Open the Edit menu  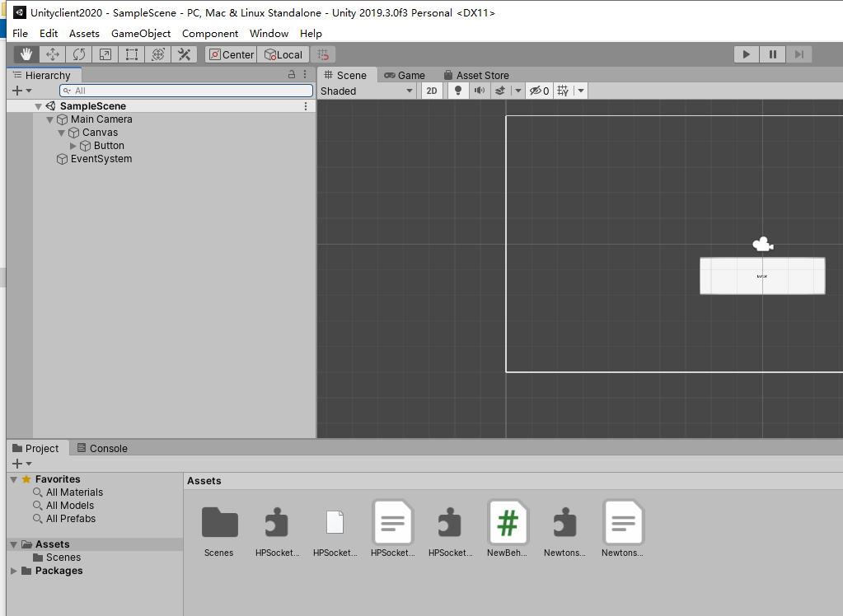49,33
